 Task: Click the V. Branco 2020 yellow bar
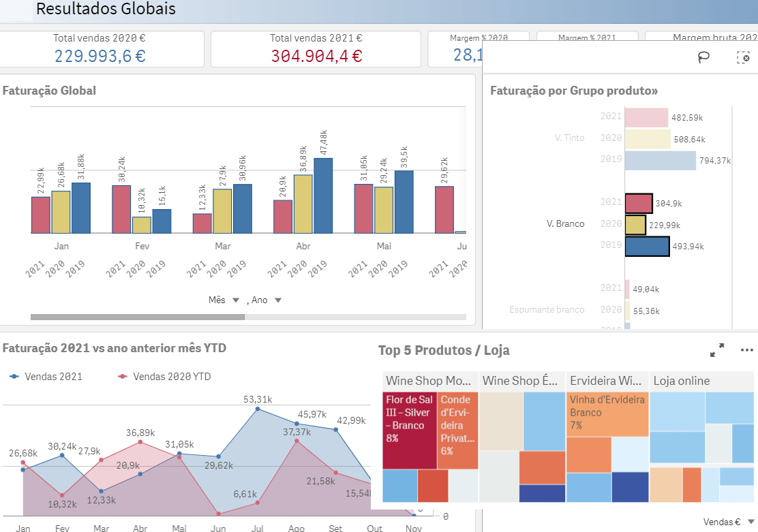(635, 225)
